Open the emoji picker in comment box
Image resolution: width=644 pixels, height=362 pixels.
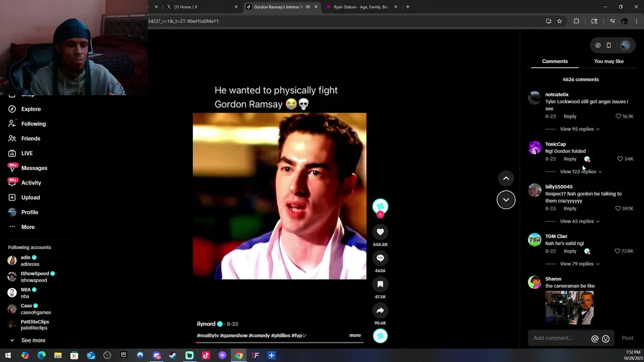coord(606,339)
